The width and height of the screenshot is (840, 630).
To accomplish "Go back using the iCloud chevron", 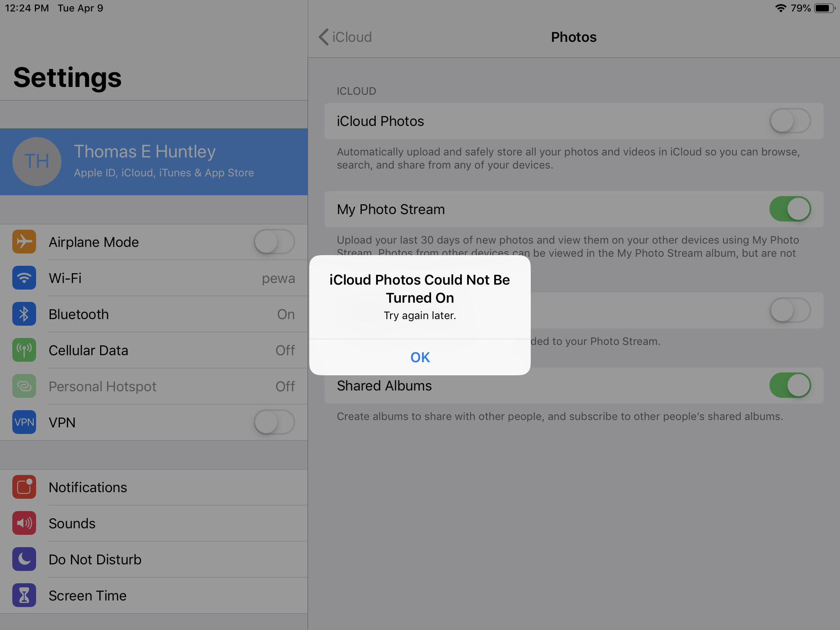I will click(324, 37).
